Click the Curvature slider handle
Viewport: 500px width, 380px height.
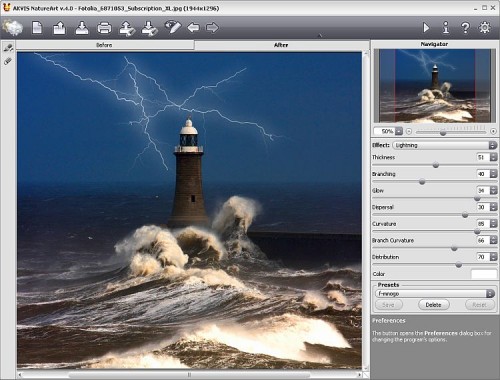click(x=477, y=231)
